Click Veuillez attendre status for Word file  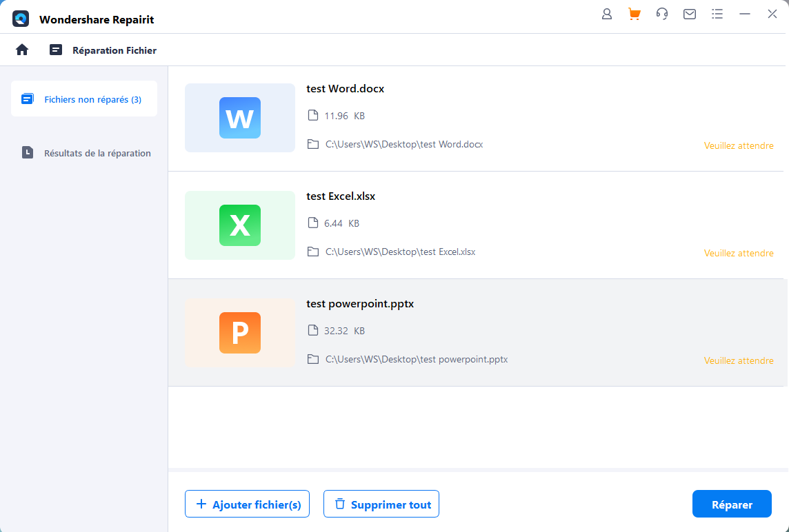tap(739, 145)
